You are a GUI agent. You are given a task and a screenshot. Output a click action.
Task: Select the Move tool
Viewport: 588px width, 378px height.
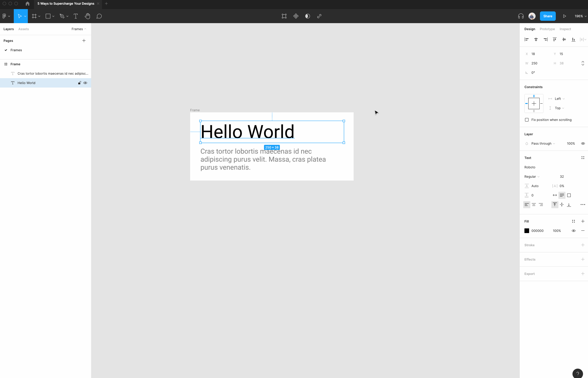19,16
